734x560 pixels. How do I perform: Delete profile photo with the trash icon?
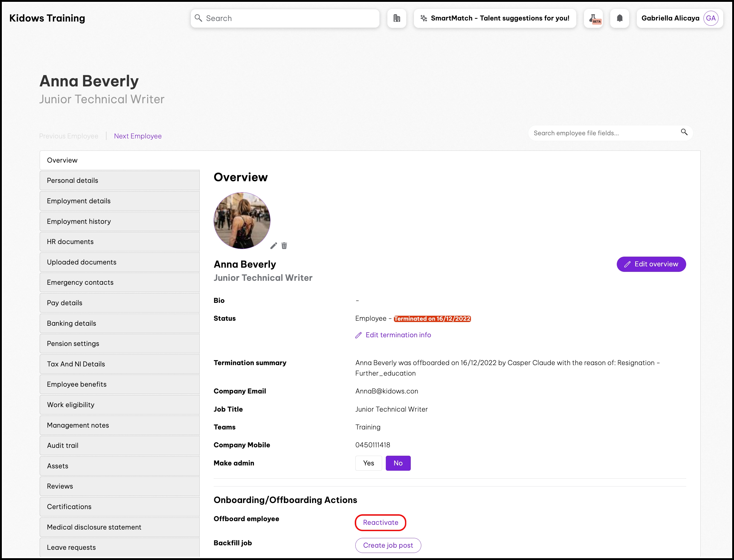click(284, 246)
